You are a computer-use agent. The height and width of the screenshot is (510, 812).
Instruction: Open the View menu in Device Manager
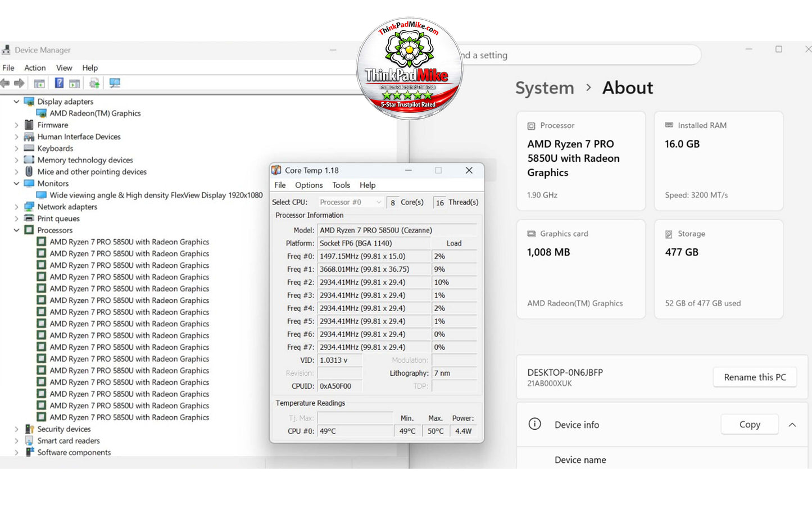pos(64,68)
